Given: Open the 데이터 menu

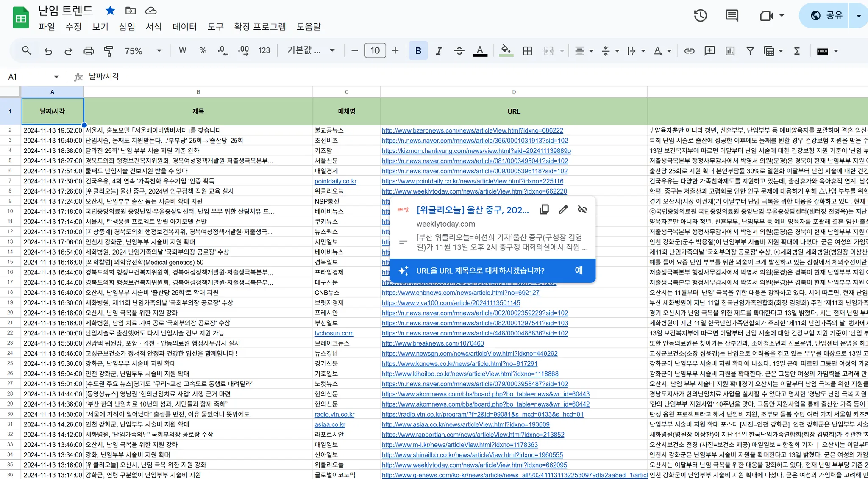Looking at the screenshot, I should [x=184, y=27].
